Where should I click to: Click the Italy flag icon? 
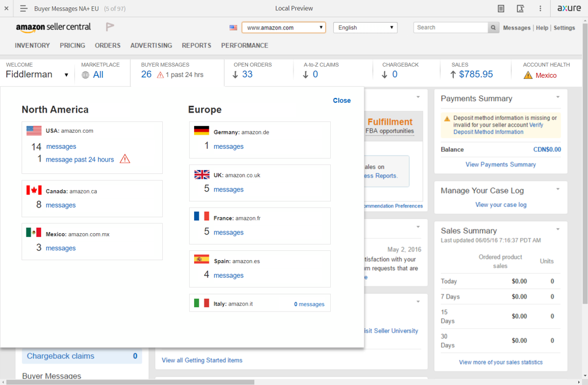click(202, 303)
